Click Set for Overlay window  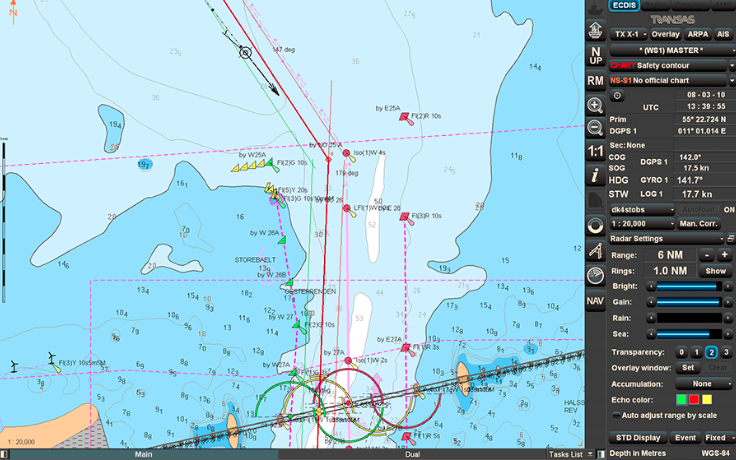click(688, 368)
